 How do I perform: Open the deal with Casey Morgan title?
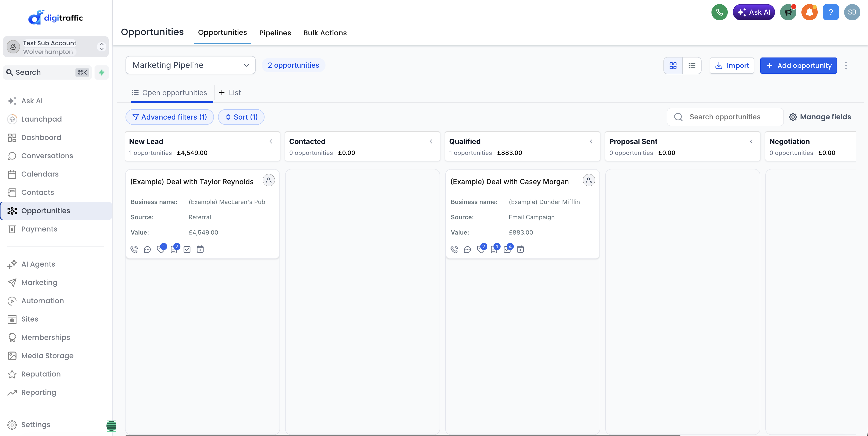pos(510,182)
